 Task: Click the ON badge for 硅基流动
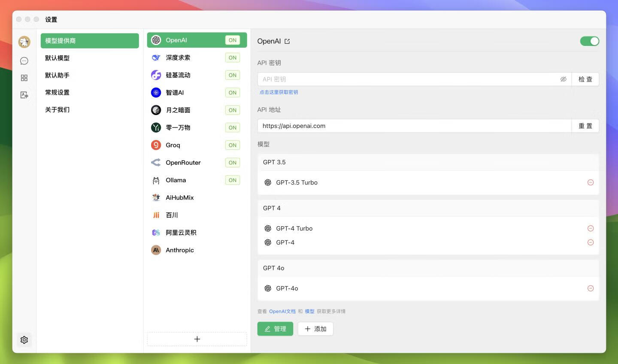pyautogui.click(x=233, y=75)
